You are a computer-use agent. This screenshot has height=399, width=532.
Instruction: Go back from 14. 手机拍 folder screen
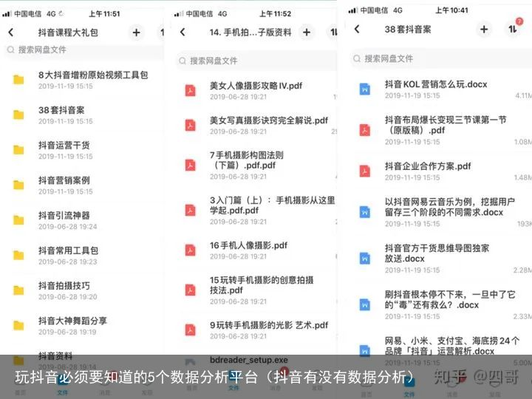(183, 33)
